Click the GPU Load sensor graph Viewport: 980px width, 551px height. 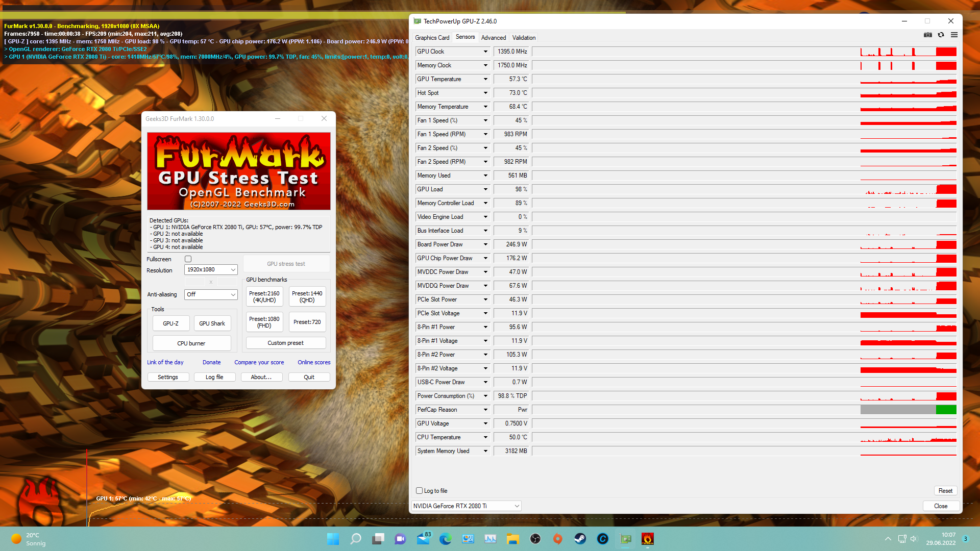click(744, 189)
